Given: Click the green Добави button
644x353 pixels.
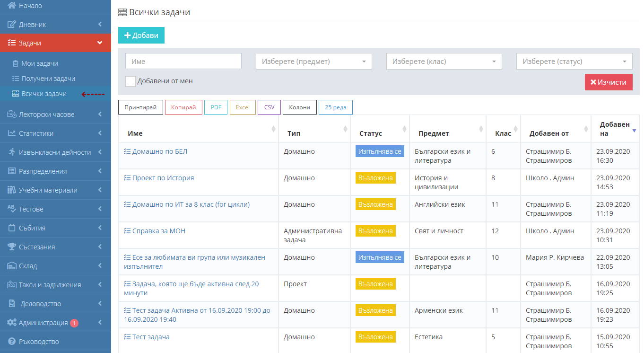Looking at the screenshot, I should pos(141,35).
